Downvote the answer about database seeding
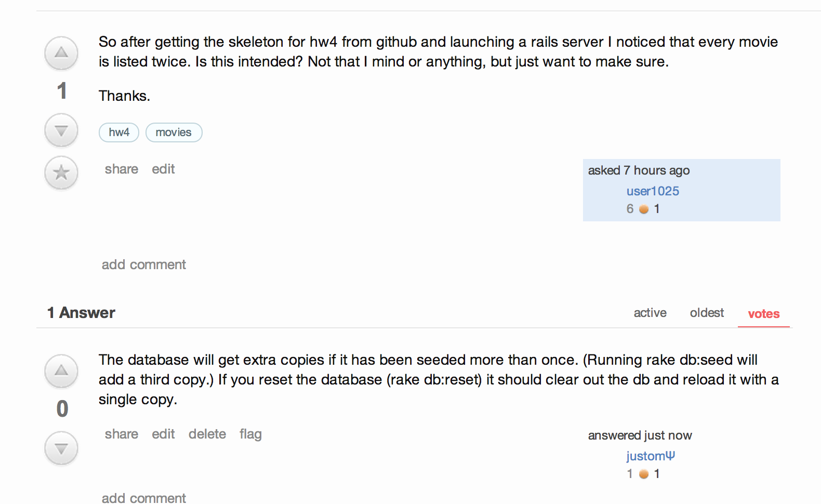This screenshot has width=821, height=504. [61, 448]
